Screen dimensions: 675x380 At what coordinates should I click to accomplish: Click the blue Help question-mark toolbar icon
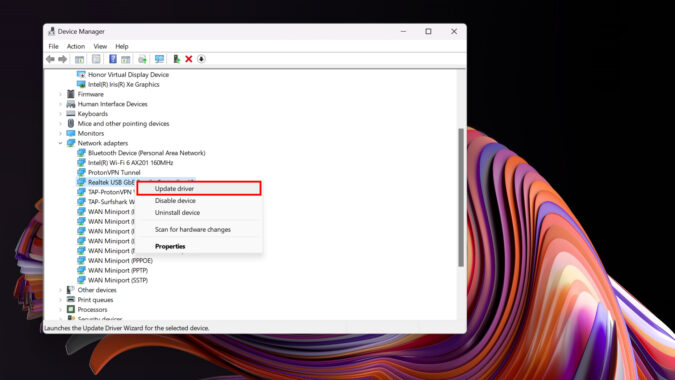[x=113, y=59]
